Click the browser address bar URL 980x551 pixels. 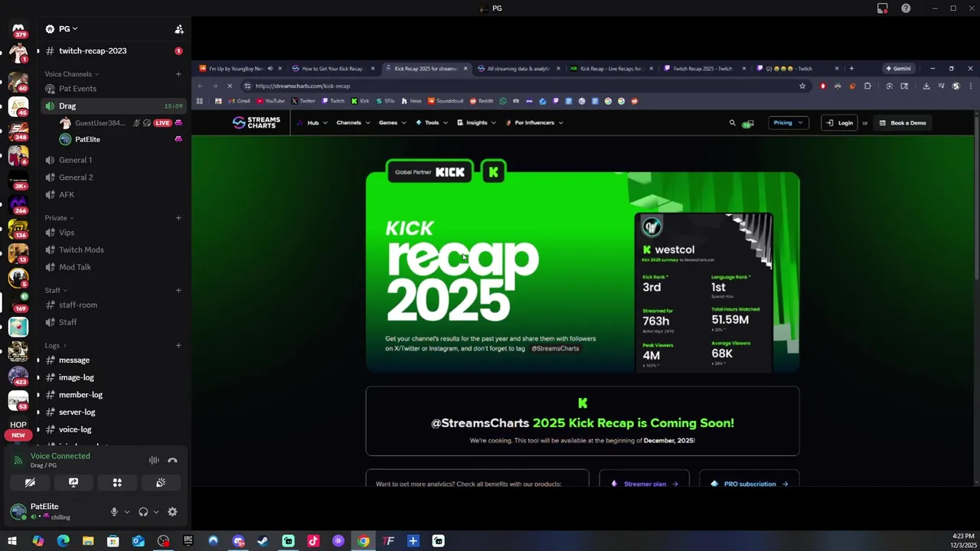[302, 86]
